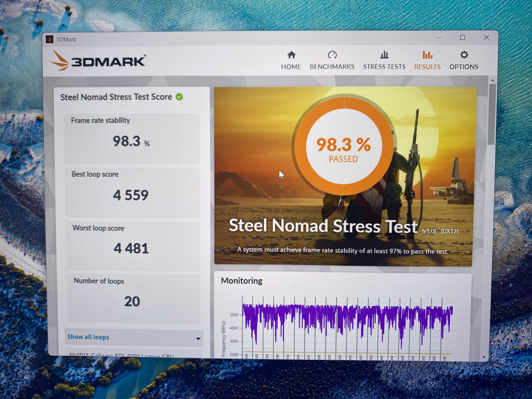The height and width of the screenshot is (399, 532).
Task: Click the Steel Nomad Stress Test Score heading
Action: coord(116,97)
